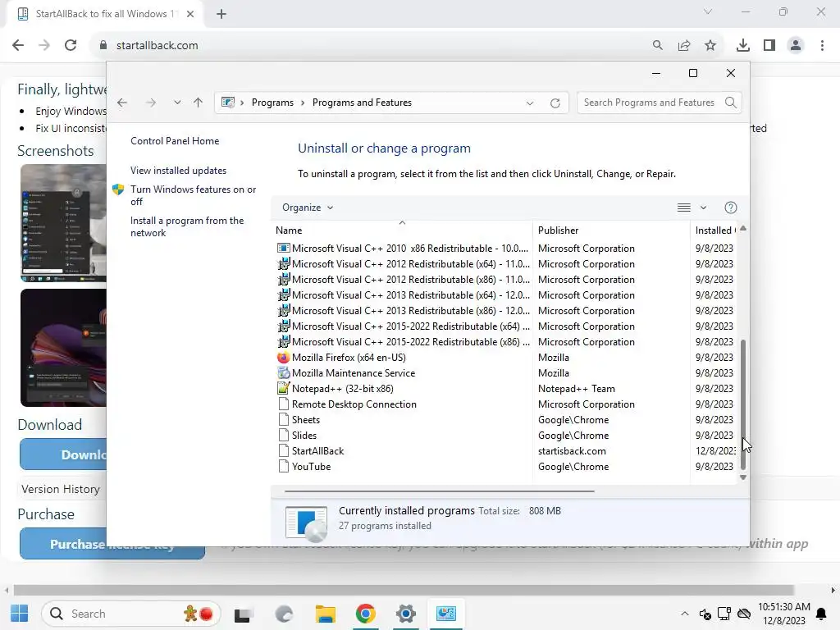
Task: Toggle Chrome side panel icon
Action: point(769,46)
